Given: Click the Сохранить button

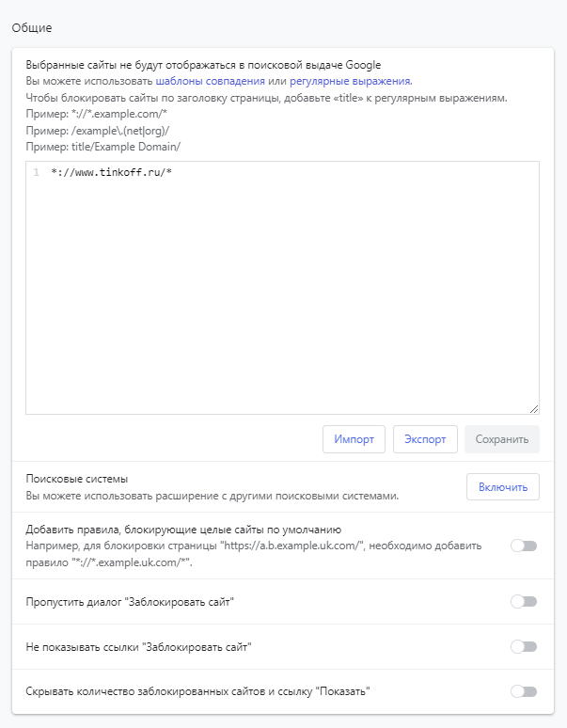Looking at the screenshot, I should [502, 439].
